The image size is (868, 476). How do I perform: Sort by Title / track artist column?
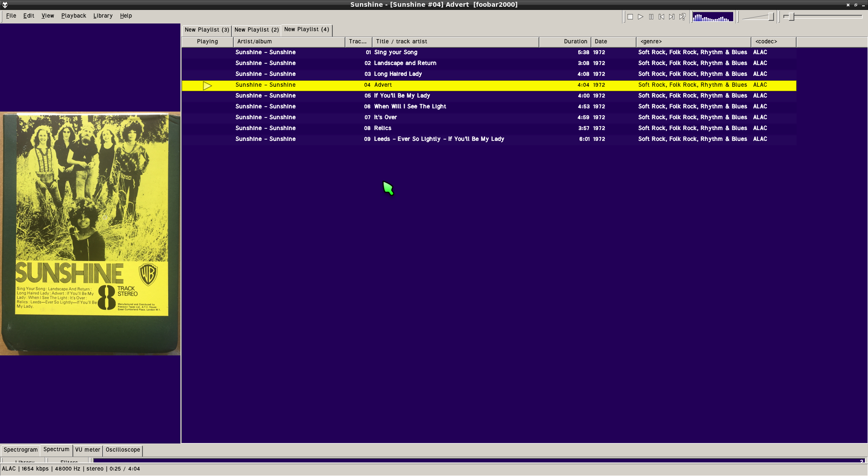pos(456,42)
